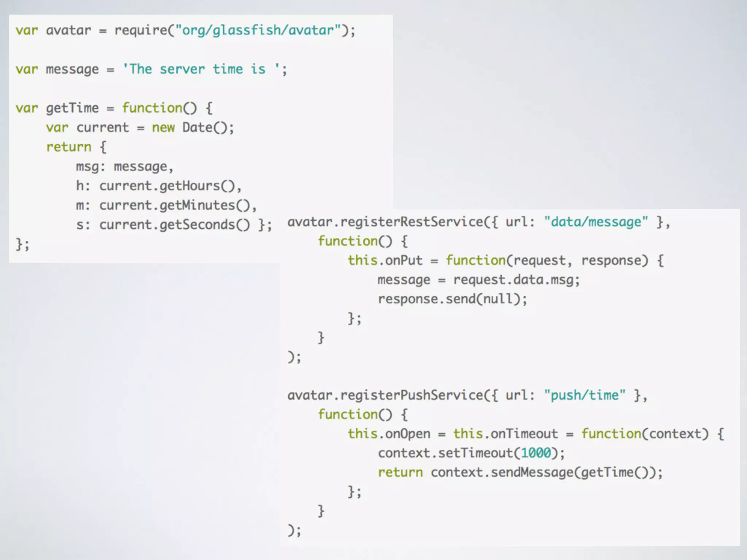Click the 'return {' line in getTime
This screenshot has height=560, width=747.
[76, 147]
